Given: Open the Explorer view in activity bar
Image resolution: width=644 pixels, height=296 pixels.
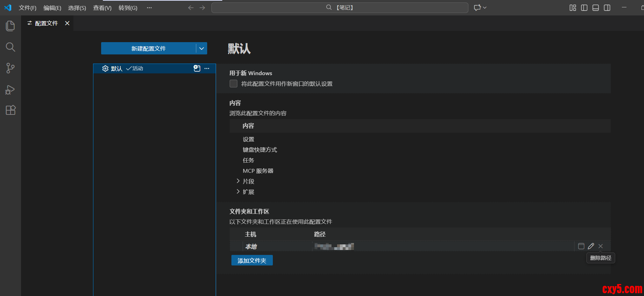Looking at the screenshot, I should [x=11, y=26].
